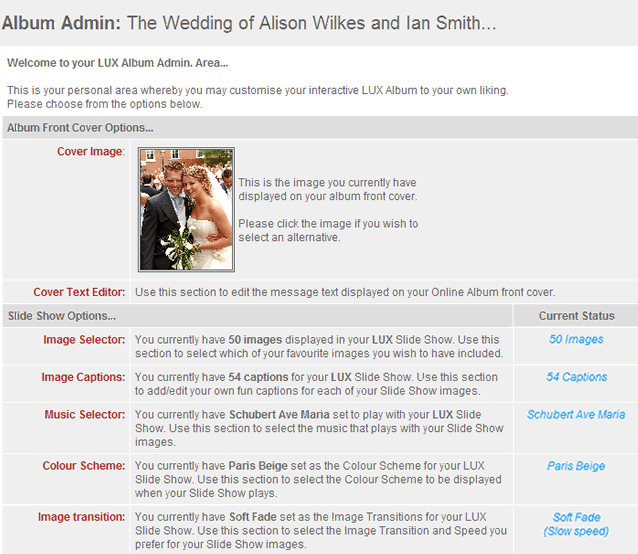Click the Paris Beige status link
This screenshot has height=554, width=638.
pos(576,466)
